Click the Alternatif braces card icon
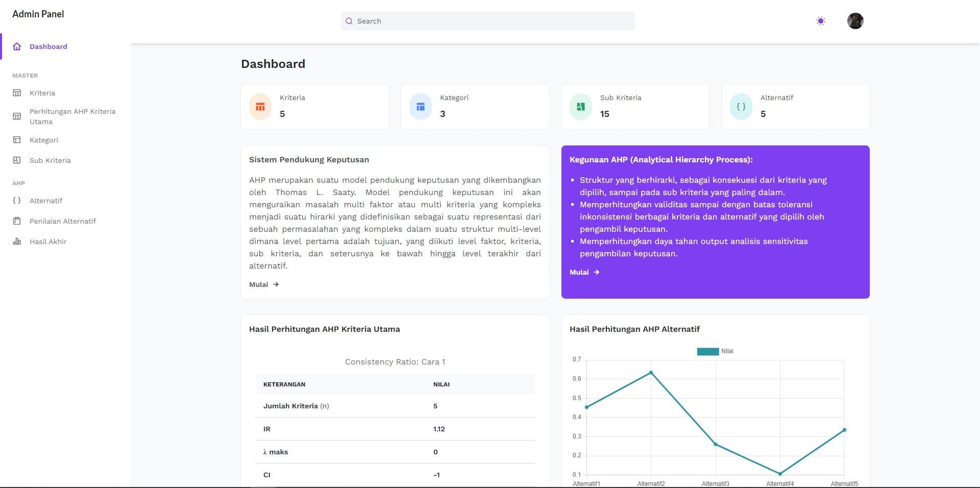This screenshot has width=980, height=488. (x=741, y=106)
